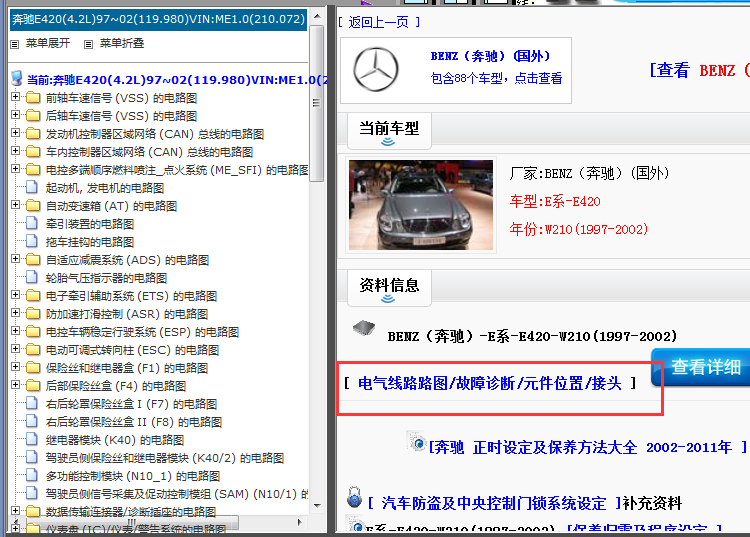750x537 pixels.
Task: Expand the 发动机控制器区域网络 (CAN) node
Action: click(x=15, y=133)
